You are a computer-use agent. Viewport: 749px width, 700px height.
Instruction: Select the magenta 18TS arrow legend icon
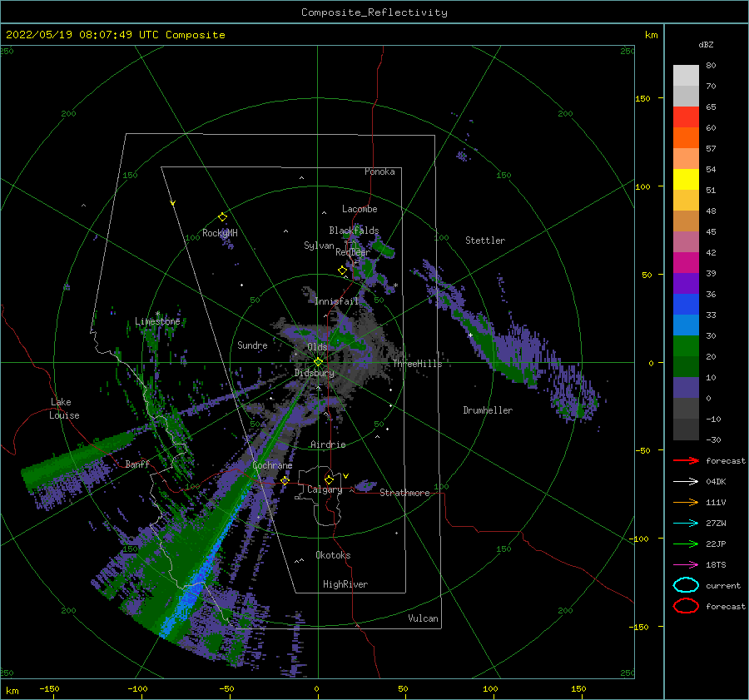(686, 565)
